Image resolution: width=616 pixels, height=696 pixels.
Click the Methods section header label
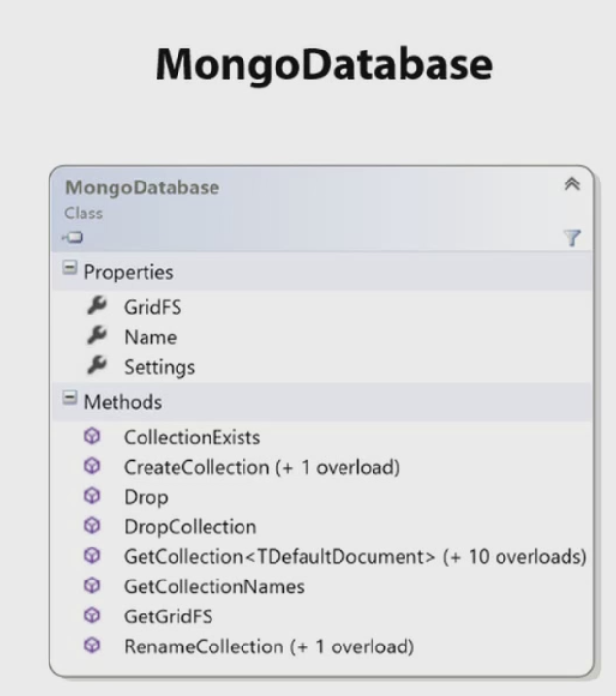[123, 402]
